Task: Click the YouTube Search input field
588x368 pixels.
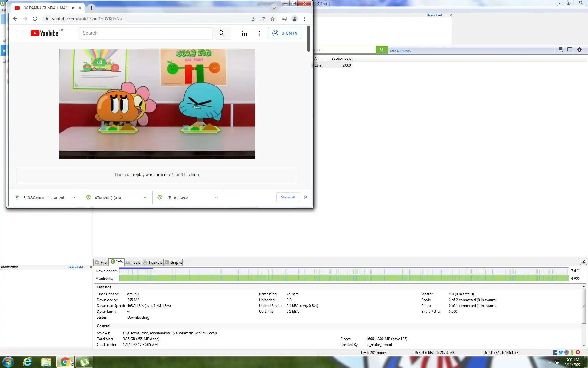Action: 145,33
